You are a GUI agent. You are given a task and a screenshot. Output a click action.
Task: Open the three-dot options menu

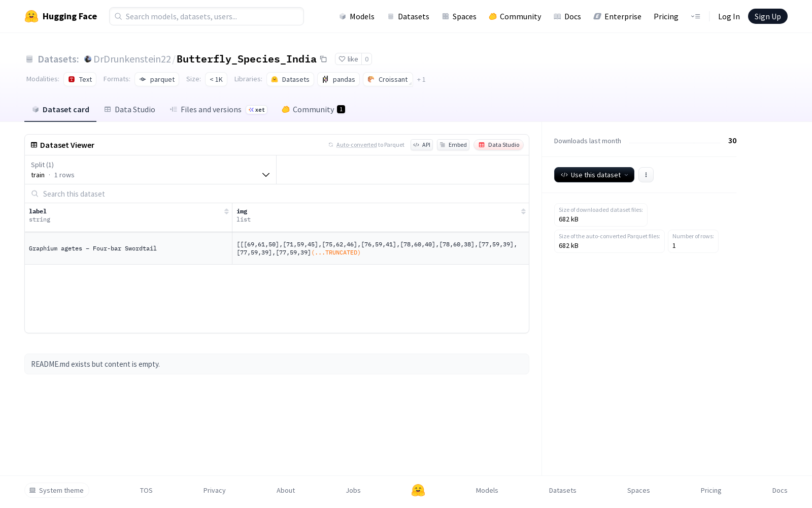[x=646, y=175]
